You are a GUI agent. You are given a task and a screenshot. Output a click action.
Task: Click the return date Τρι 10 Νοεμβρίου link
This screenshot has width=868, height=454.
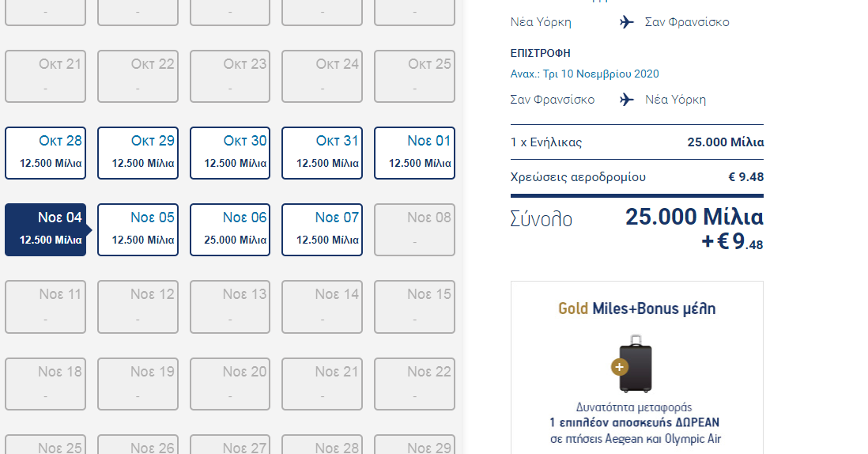[584, 74]
